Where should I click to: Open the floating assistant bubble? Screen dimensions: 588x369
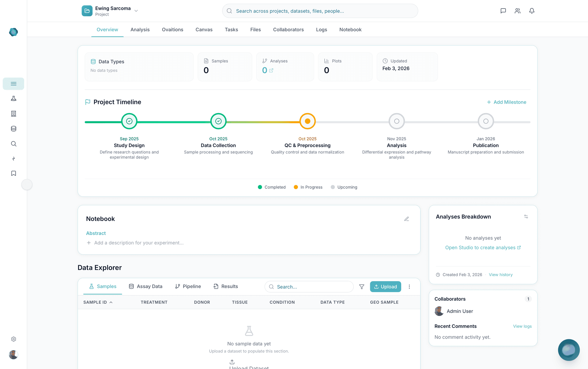569,350
